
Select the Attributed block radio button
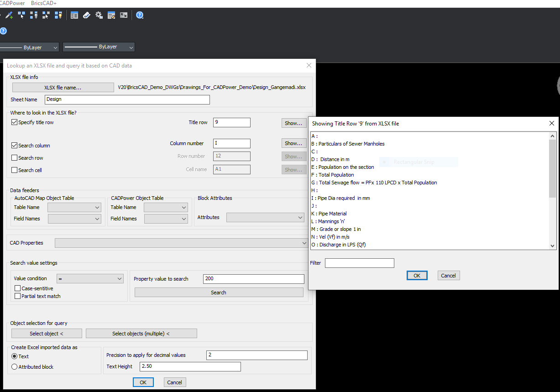[15, 367]
